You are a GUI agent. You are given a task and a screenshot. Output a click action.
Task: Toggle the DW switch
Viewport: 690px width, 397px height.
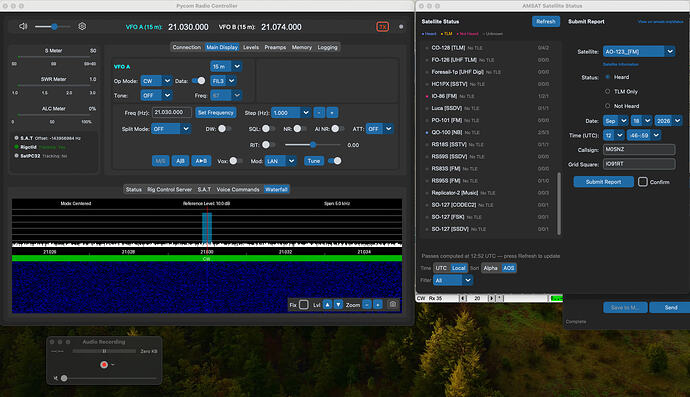click(224, 129)
